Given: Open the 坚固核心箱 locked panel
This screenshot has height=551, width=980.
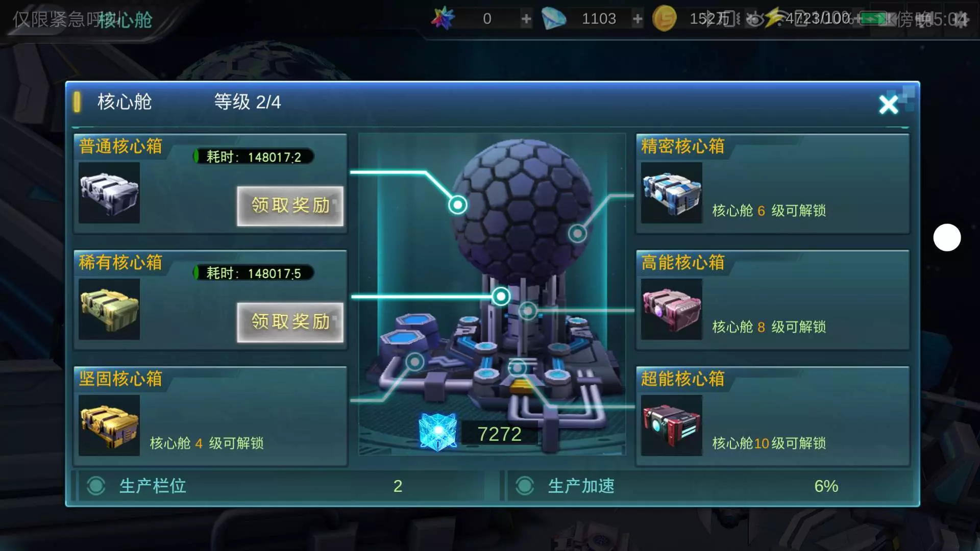Looking at the screenshot, I should [x=210, y=416].
